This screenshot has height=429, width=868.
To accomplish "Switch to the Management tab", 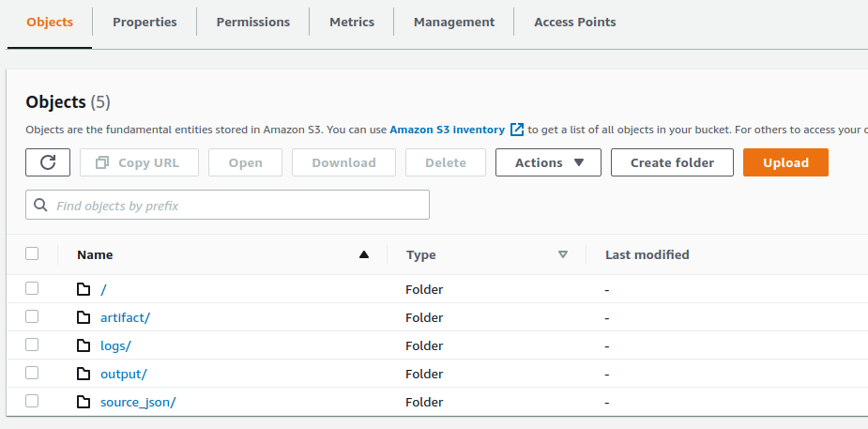I will pos(454,23).
